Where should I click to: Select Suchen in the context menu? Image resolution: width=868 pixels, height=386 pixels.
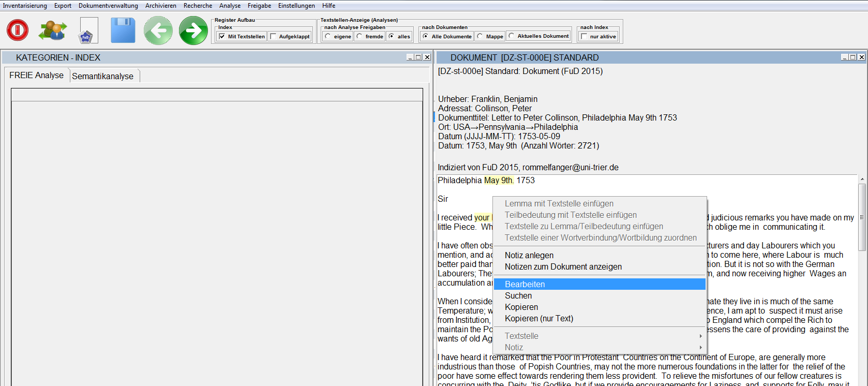600,295
